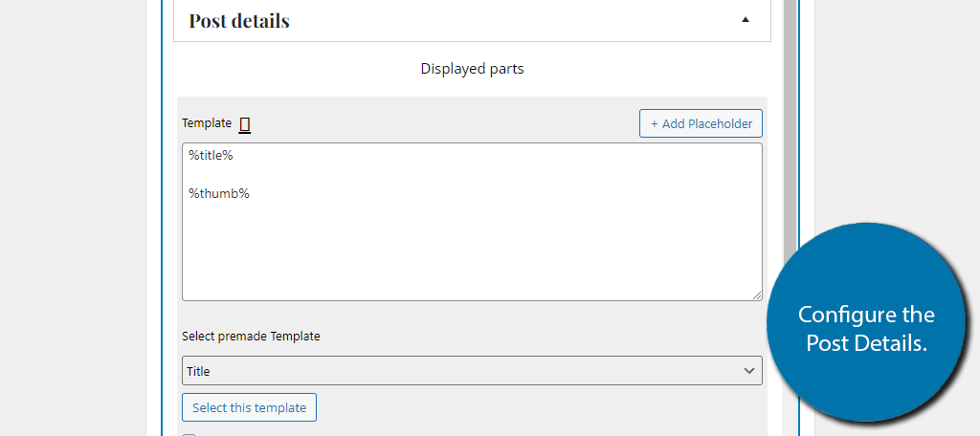This screenshot has height=436, width=980.
Task: Click Select this template button
Action: point(250,407)
